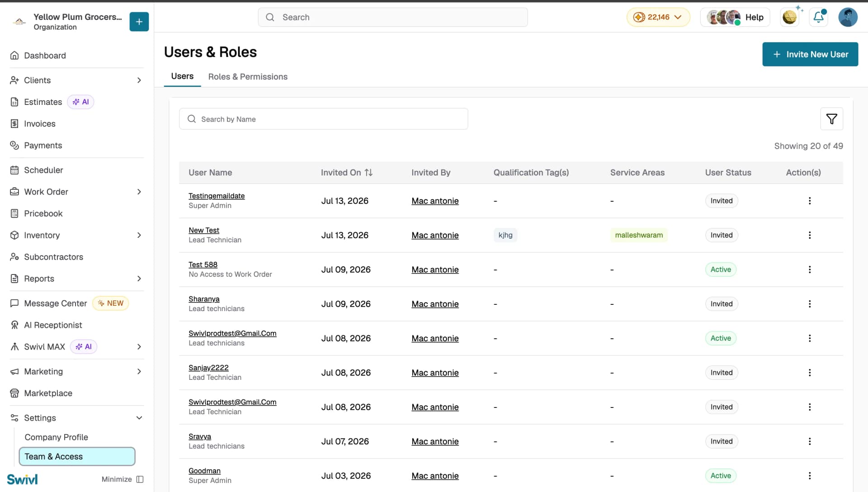Open the 22,146 credits dropdown

[658, 17]
